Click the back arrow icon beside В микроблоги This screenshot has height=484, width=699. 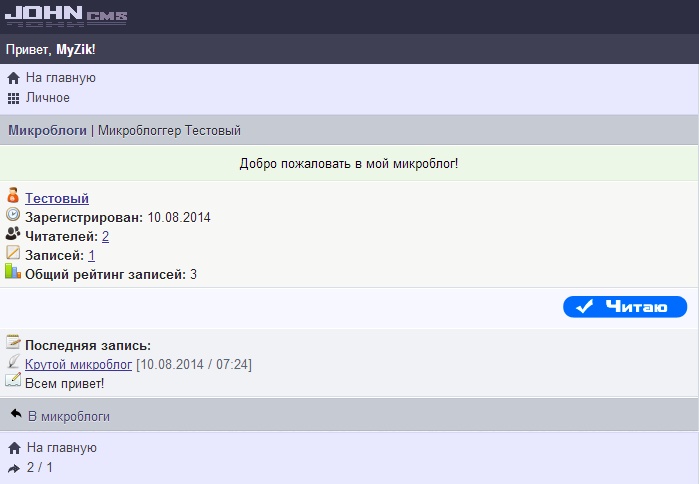15,415
